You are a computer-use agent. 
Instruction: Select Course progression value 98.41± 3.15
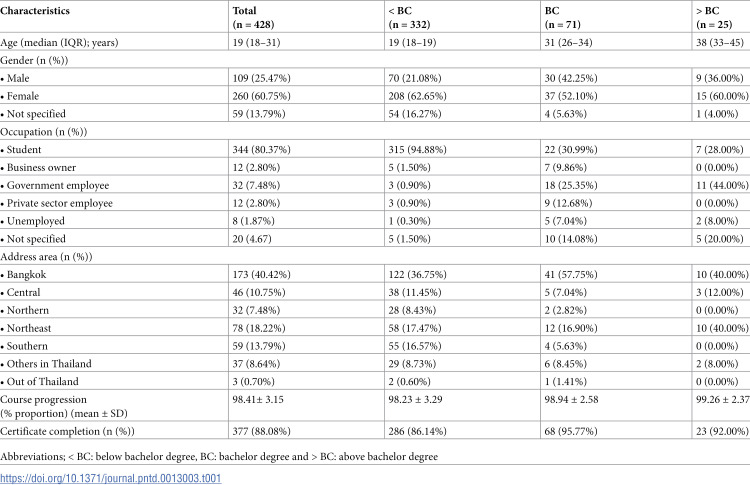pyautogui.click(x=258, y=399)
